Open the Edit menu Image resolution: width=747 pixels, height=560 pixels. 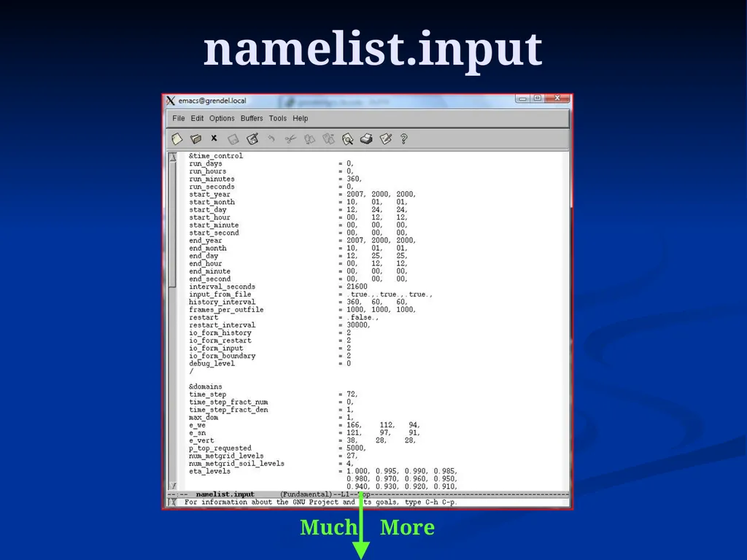(x=197, y=118)
